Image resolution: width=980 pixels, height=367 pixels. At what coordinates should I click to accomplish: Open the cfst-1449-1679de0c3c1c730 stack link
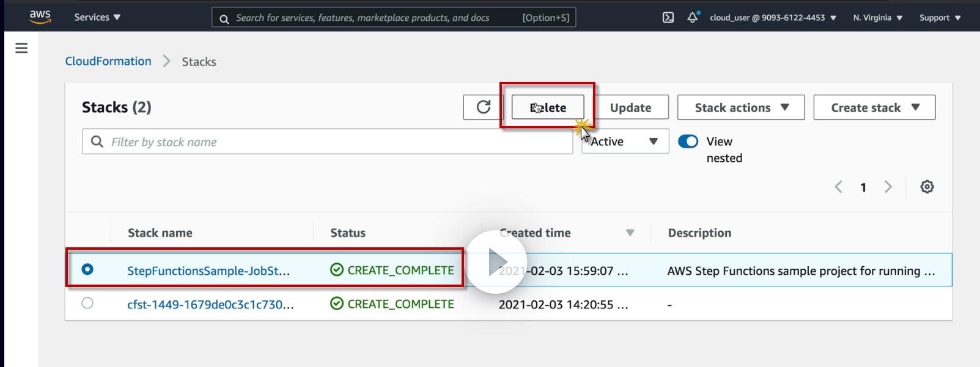point(210,304)
